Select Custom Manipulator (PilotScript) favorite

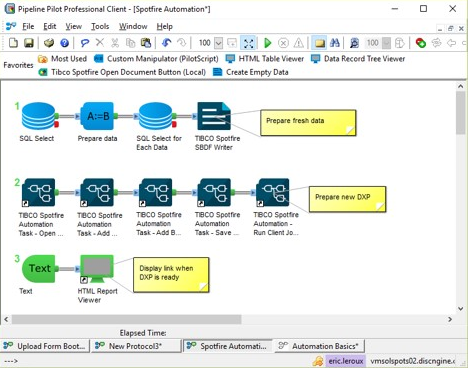point(156,59)
